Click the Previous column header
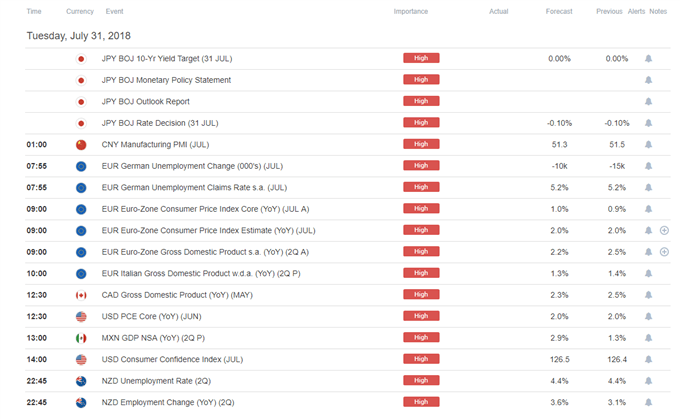Image resolution: width=680 pixels, height=419 pixels. (609, 11)
